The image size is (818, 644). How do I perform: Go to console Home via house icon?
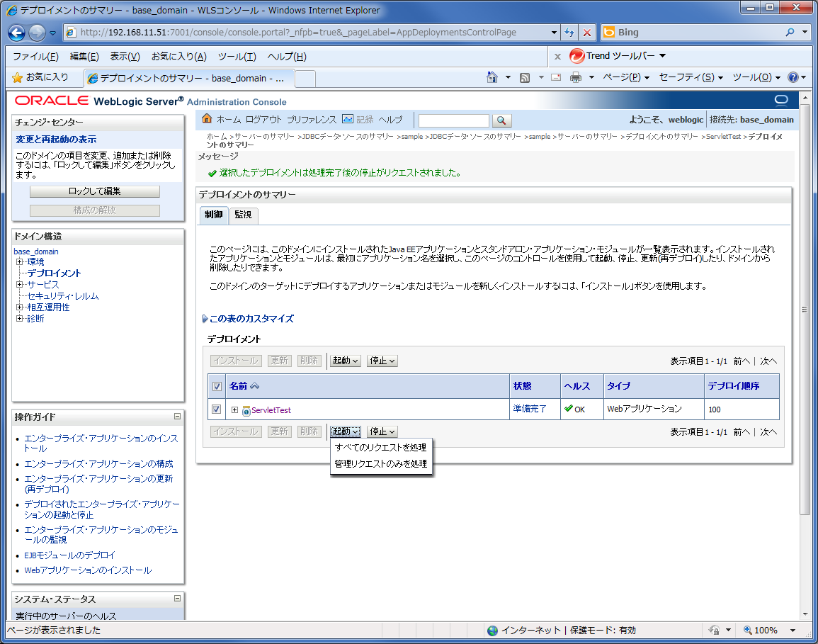point(207,119)
